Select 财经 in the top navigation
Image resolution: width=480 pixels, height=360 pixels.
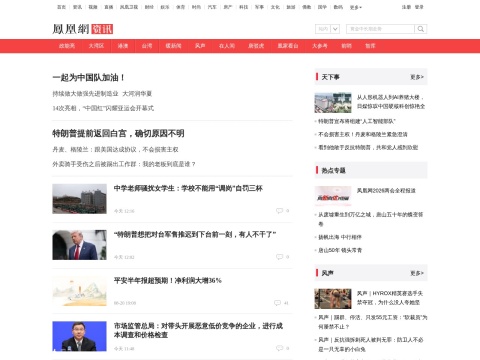[149, 7]
